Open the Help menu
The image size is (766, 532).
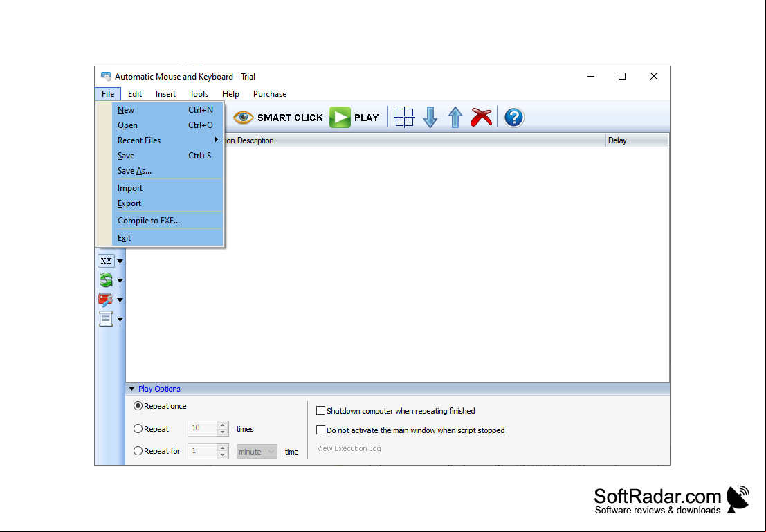pos(230,94)
